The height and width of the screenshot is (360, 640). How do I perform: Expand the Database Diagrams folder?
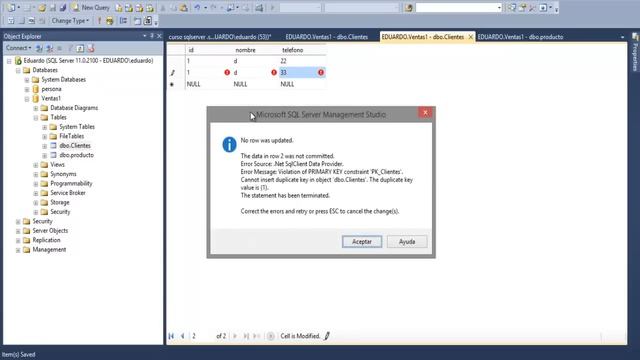pyautogui.click(x=36, y=108)
